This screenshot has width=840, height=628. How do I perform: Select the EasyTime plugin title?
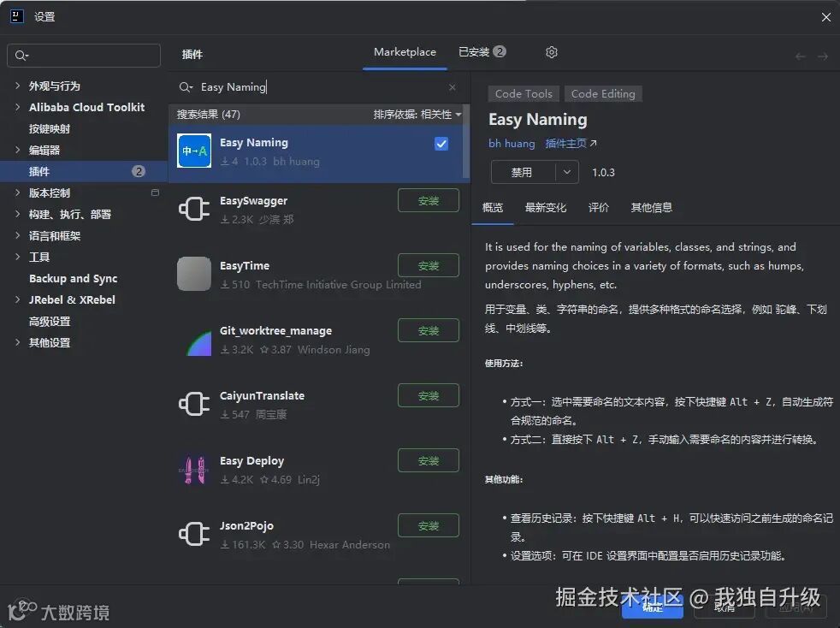click(x=245, y=266)
